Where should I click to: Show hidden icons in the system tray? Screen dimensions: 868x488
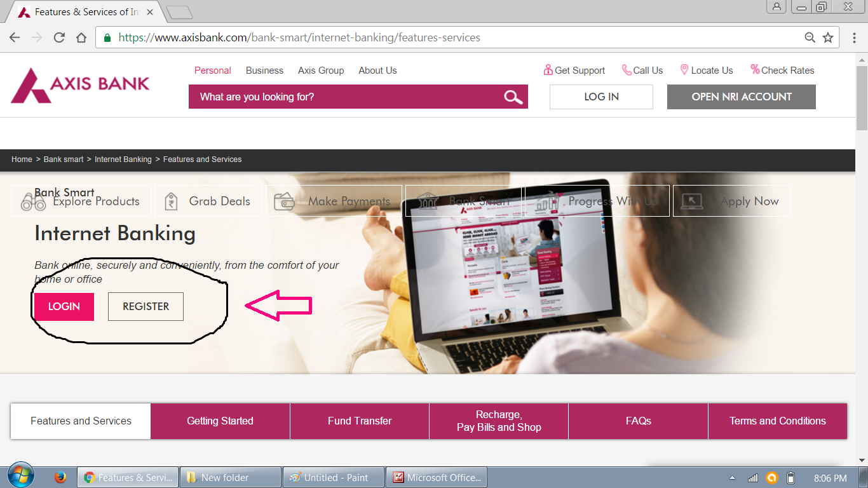(731, 477)
